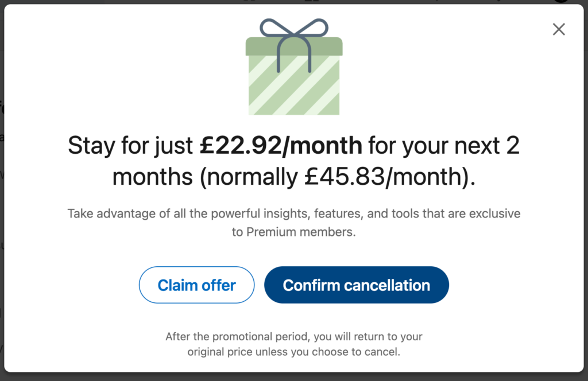Click 'original price unless you choose to cancel'

tap(294, 352)
